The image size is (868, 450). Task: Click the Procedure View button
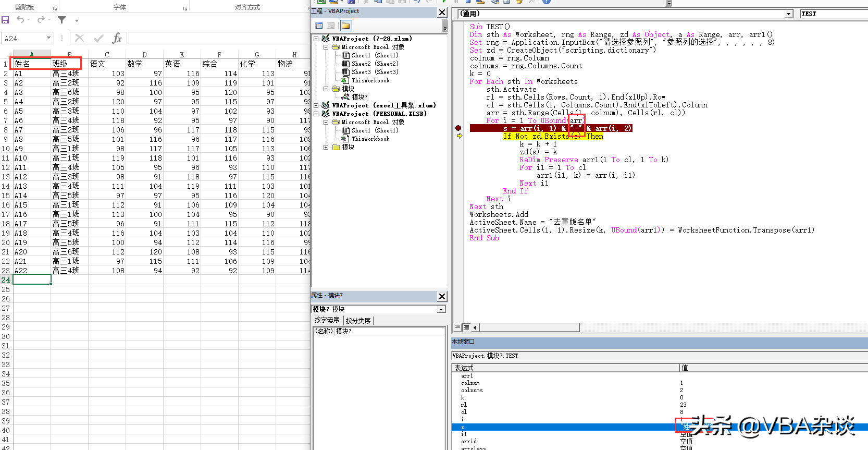click(x=457, y=327)
